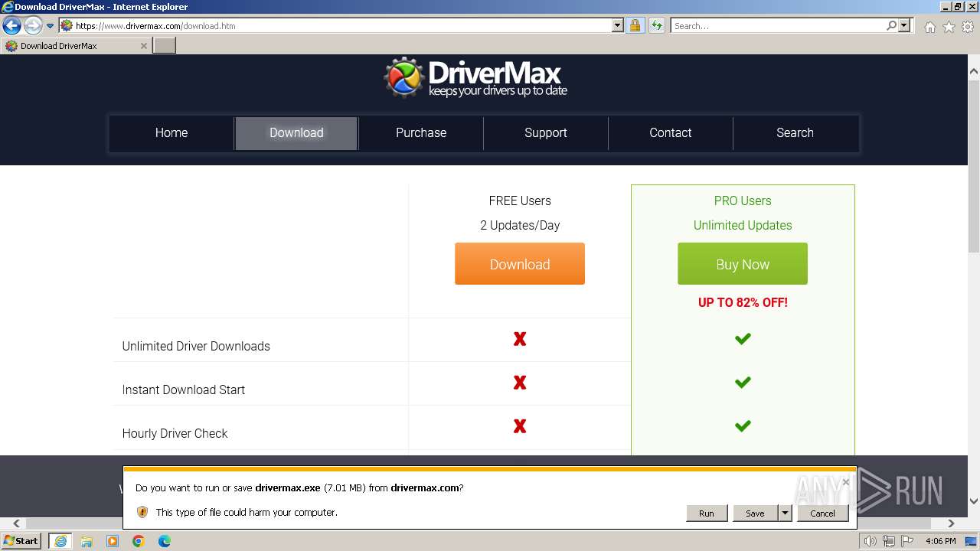Image resolution: width=980 pixels, height=551 pixels.
Task: Open File Explorer folder taskbar icon
Action: point(87,541)
